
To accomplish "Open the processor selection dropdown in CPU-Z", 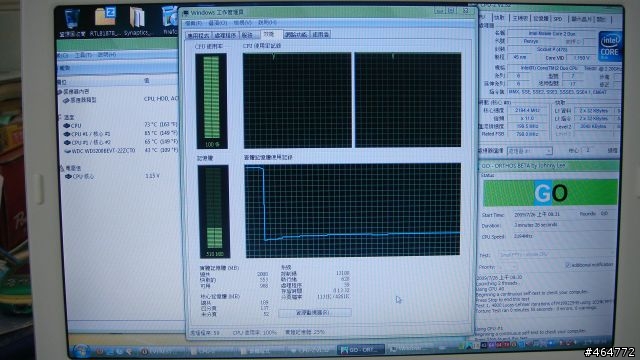I will [530, 151].
